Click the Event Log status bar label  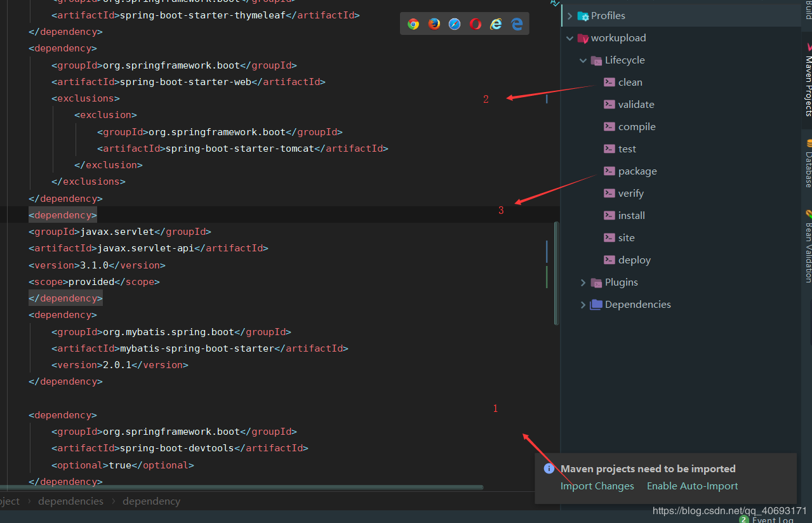pos(773,520)
